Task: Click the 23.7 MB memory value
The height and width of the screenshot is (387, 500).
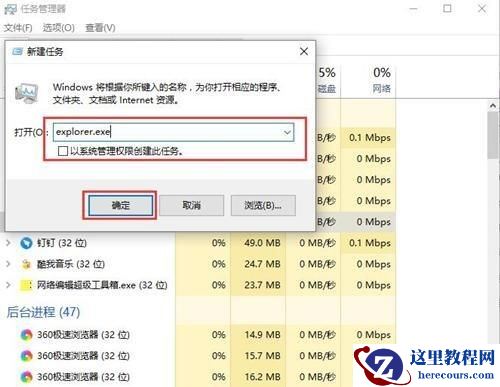Action: pos(262,285)
